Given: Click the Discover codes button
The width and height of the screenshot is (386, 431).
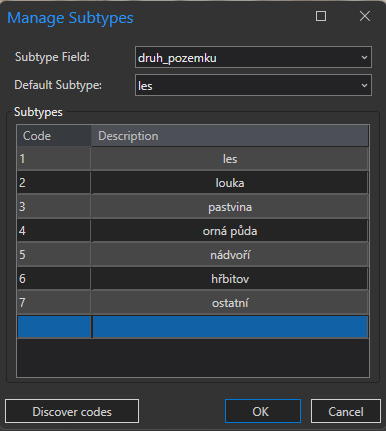Looking at the screenshot, I should (x=72, y=411).
